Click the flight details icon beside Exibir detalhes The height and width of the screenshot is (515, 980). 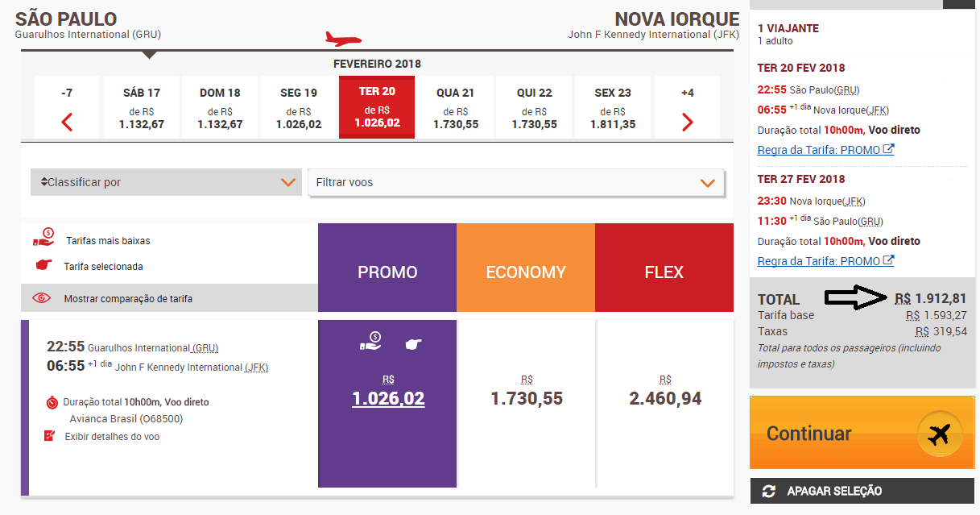pos(50,436)
